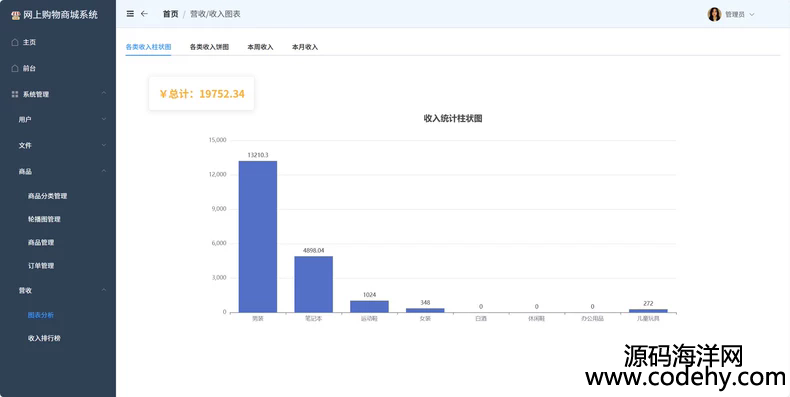The width and height of the screenshot is (790, 397).
Task: Open 商品分类管理 in the sidebar
Action: pyautogui.click(x=47, y=196)
